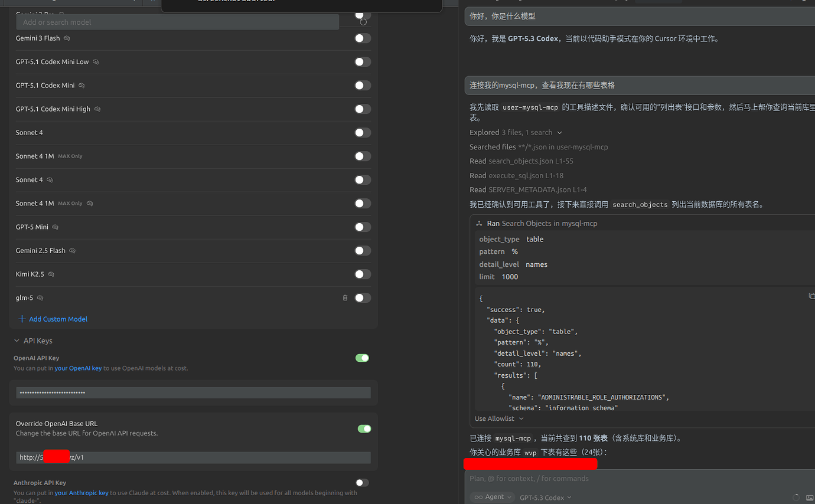The height and width of the screenshot is (504, 815).
Task: Attach an image using the chat image icon
Action: [x=810, y=498]
